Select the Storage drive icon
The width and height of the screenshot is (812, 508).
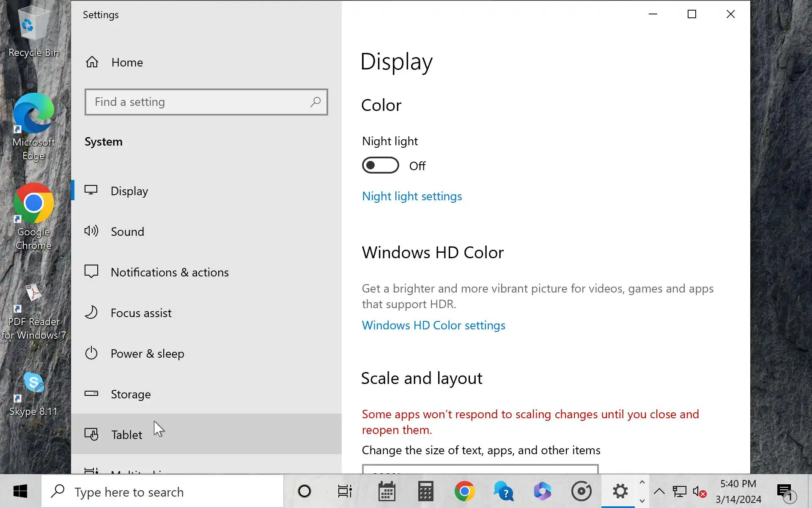pos(91,394)
